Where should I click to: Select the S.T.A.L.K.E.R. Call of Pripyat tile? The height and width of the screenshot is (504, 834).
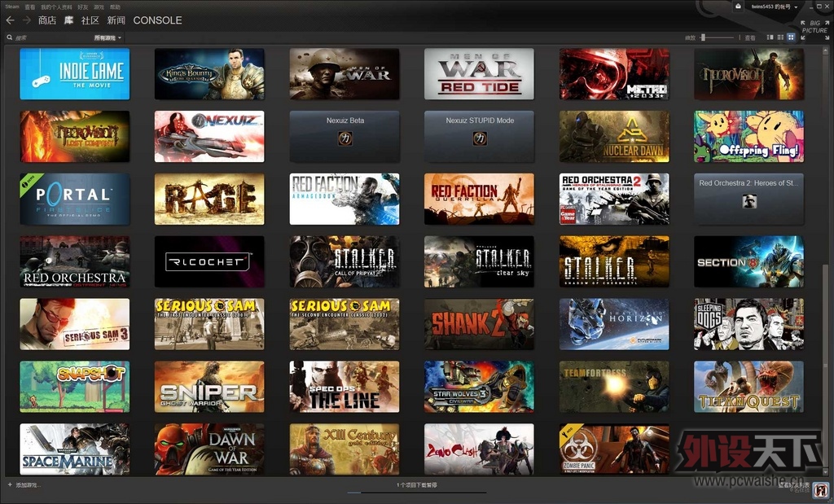point(345,261)
